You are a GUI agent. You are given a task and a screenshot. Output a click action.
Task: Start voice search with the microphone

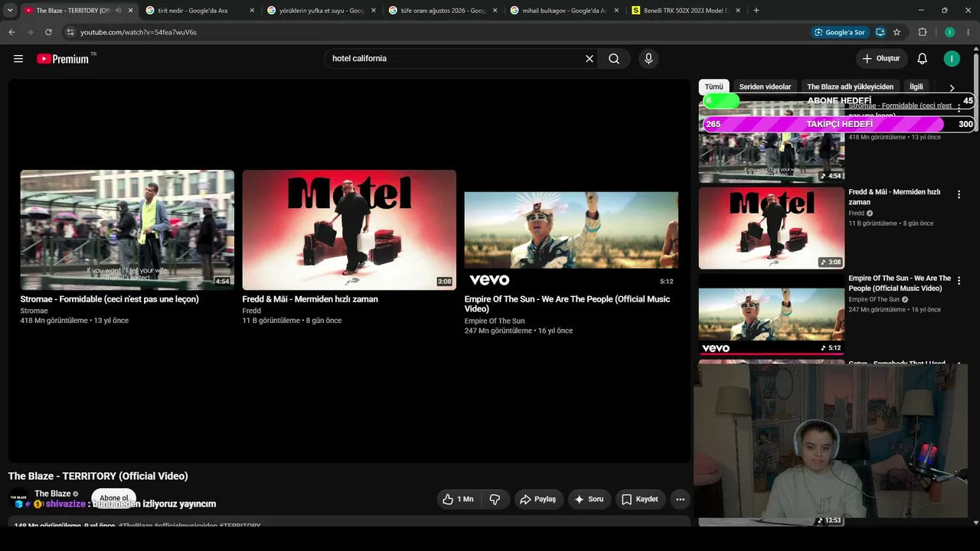click(648, 59)
